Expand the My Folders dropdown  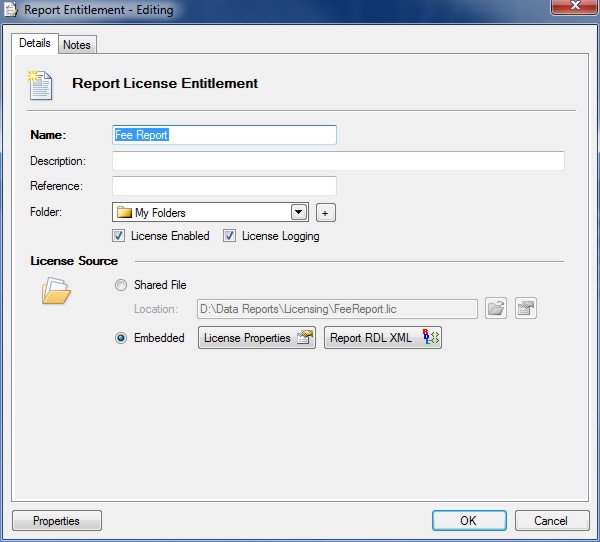point(298,212)
